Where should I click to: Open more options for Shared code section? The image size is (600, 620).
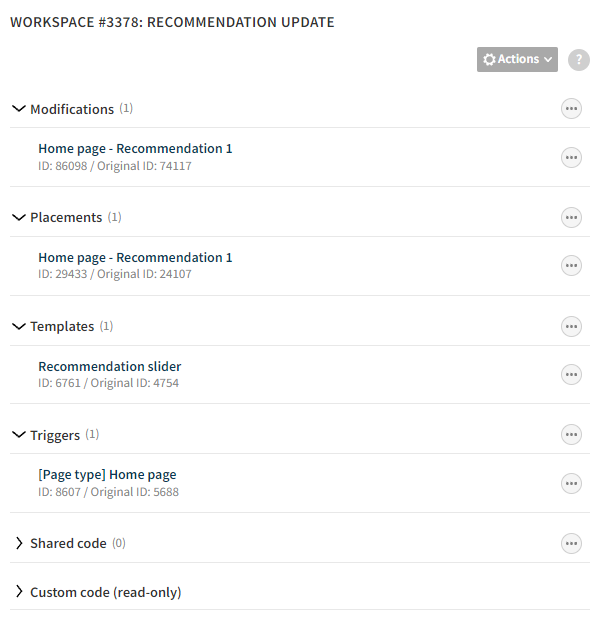click(x=571, y=543)
